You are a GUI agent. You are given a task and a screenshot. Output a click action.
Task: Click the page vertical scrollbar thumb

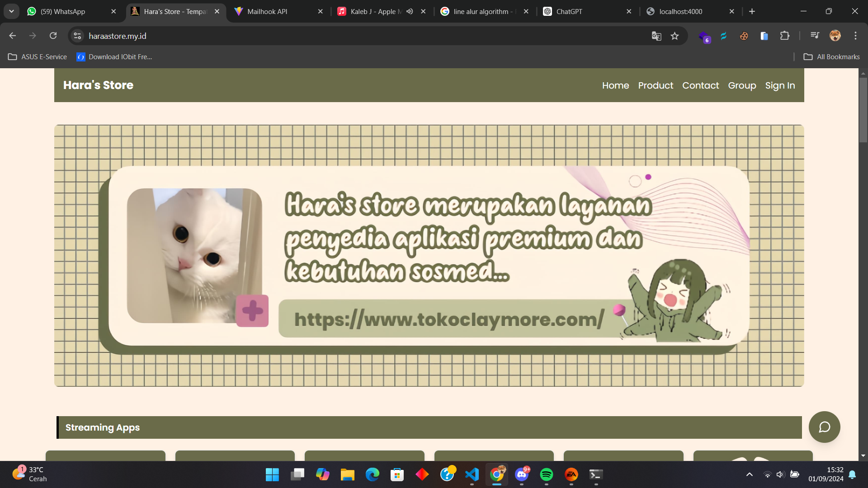point(863,110)
